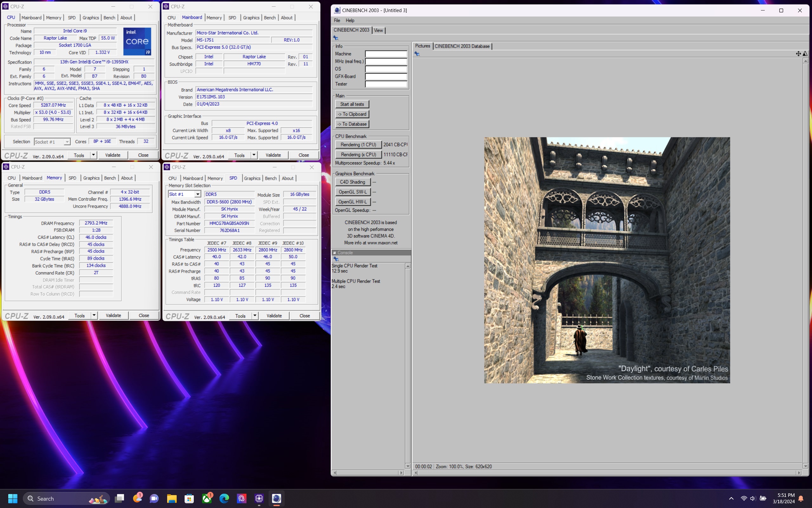Run the OpenGL SW-L test
This screenshot has height=508, width=812.
[353, 192]
